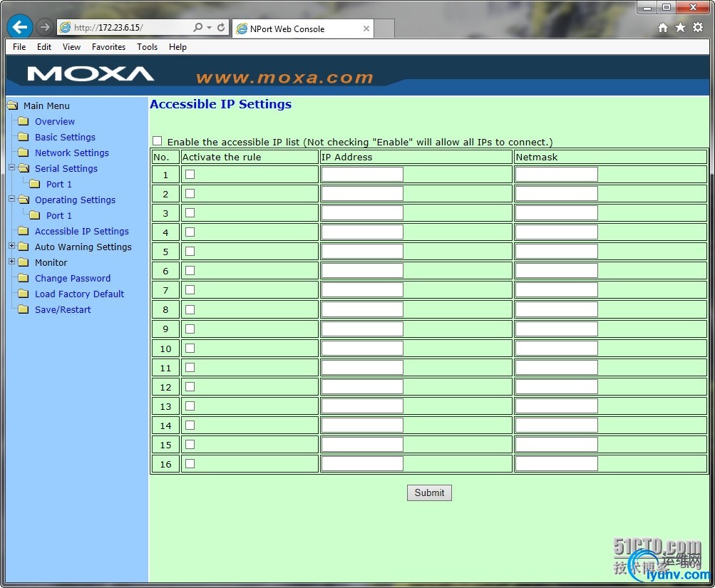Click the Change Password folder icon
Viewport: 715px width, 588px height.
coord(24,278)
